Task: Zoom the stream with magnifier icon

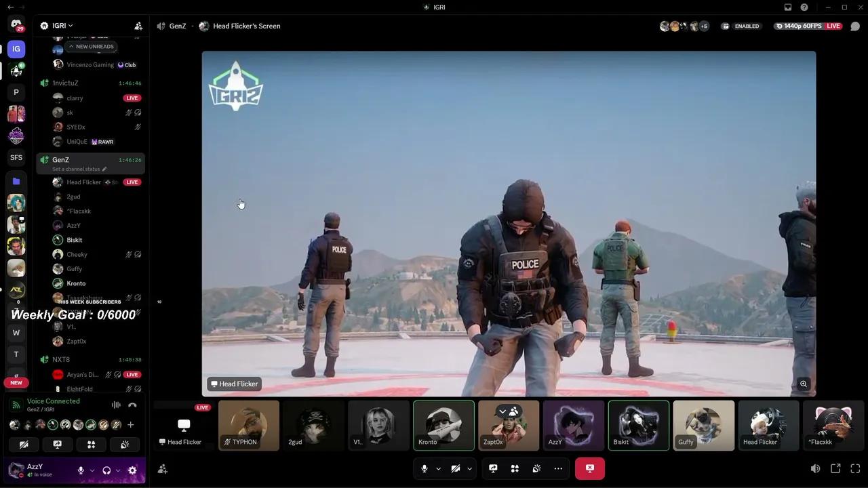Action: (803, 384)
